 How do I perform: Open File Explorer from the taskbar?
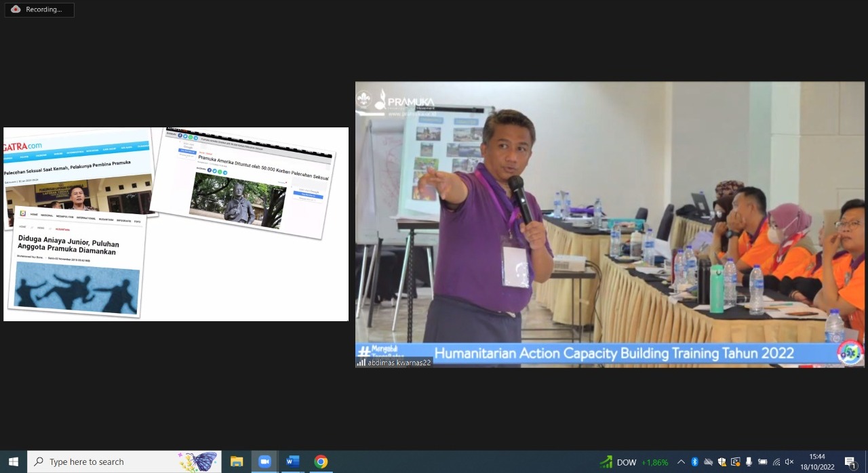(237, 461)
